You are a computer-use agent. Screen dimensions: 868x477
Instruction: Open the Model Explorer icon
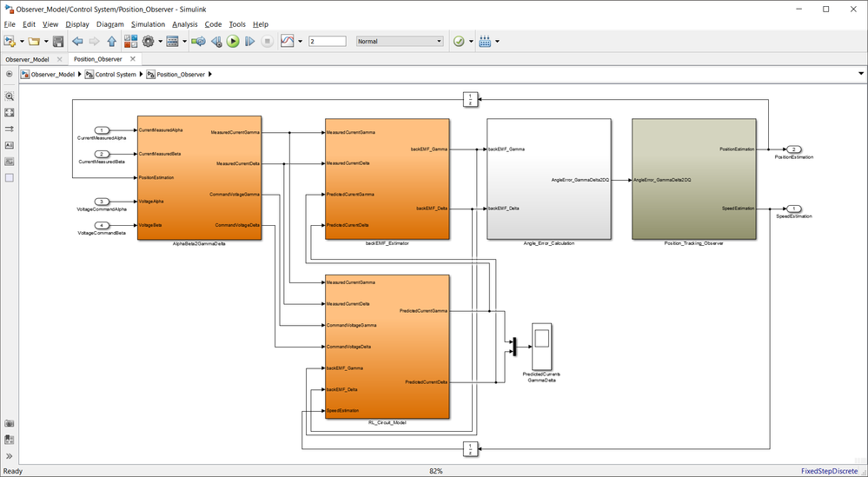point(173,41)
